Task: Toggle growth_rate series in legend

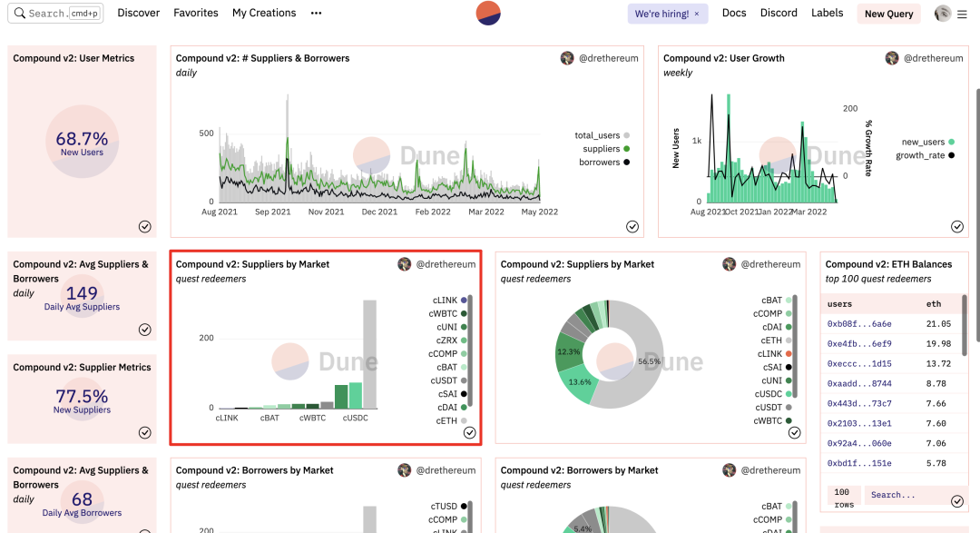Action: pyautogui.click(x=925, y=155)
